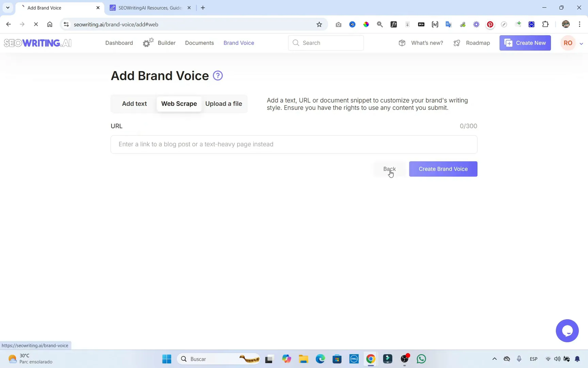Open the What's new box icon

point(402,43)
